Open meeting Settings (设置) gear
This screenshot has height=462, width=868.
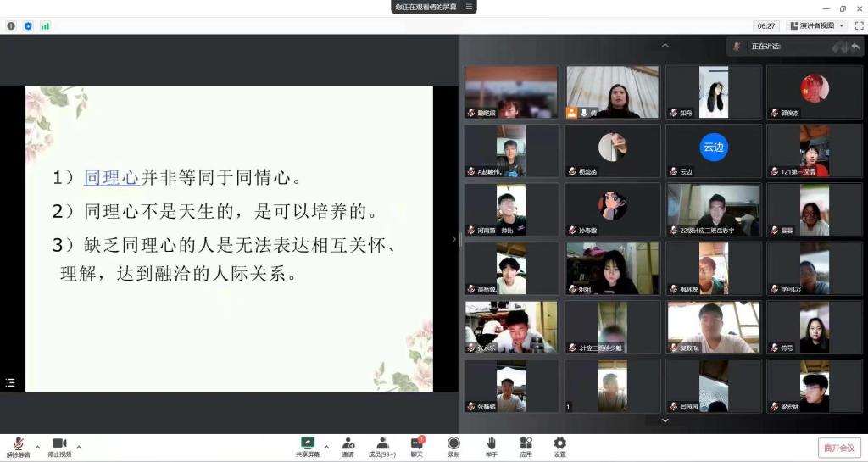559,446
